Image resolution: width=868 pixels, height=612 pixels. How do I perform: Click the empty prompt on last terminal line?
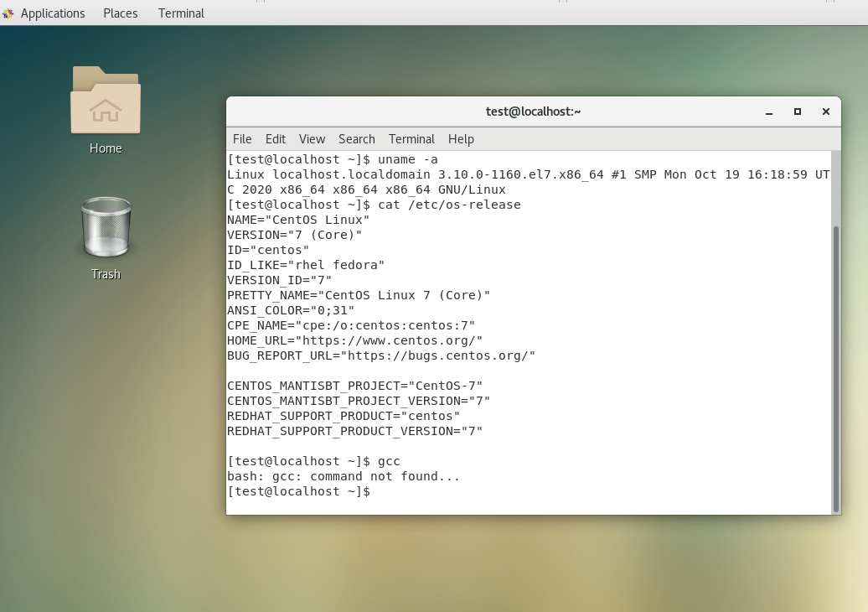[299, 491]
